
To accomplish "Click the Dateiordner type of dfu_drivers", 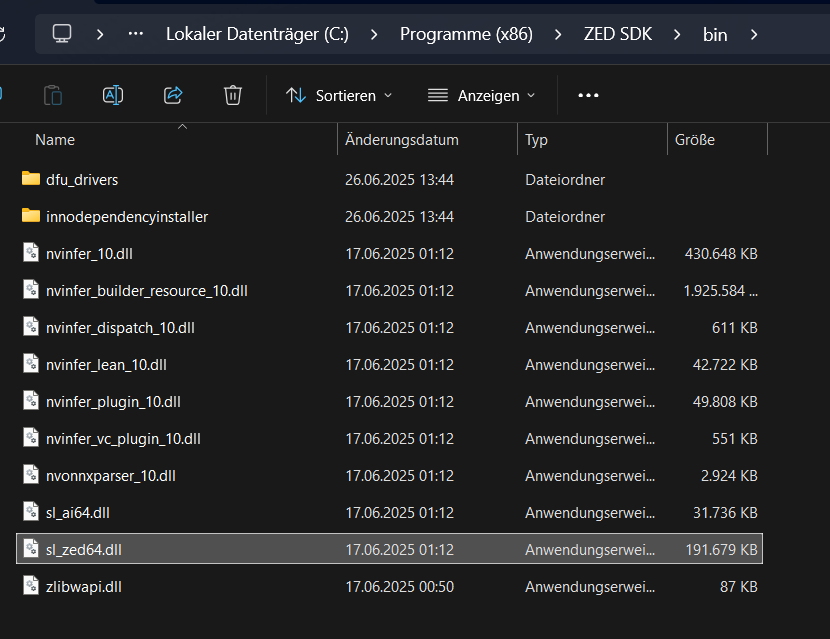I will [x=565, y=179].
